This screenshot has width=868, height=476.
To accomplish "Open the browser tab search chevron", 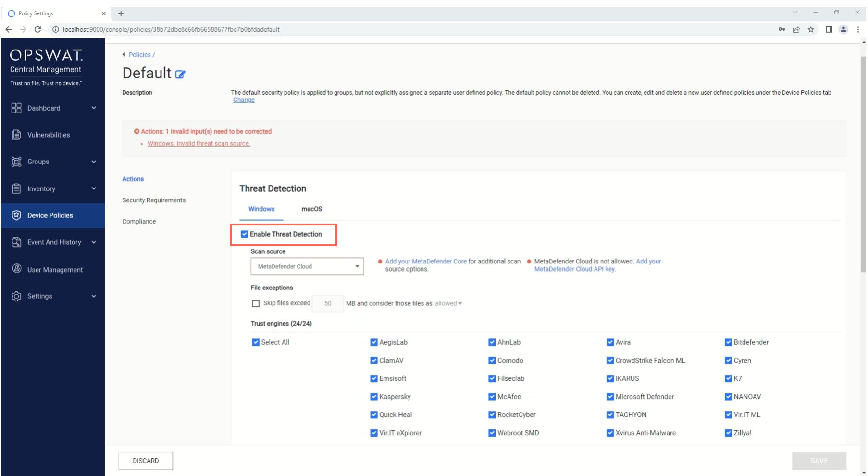I will pos(795,13).
